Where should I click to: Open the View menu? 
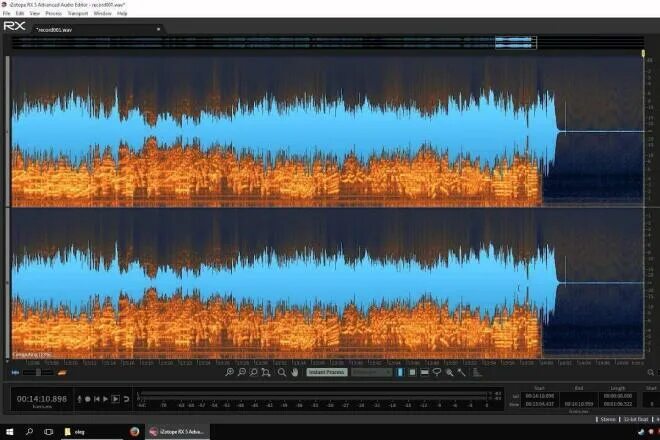tap(35, 13)
